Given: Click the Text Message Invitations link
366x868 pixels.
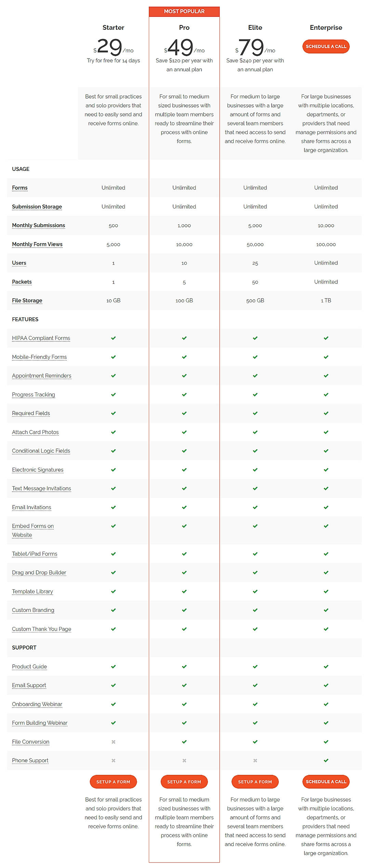Looking at the screenshot, I should coord(41,489).
